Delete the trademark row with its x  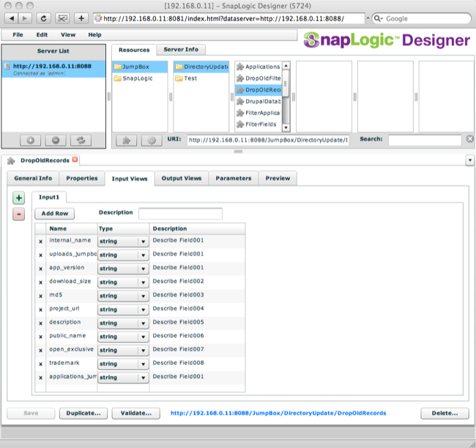[x=40, y=364]
